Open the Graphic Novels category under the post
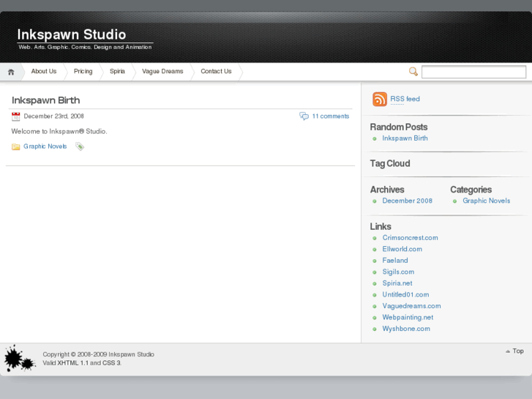Screen dimensions: 532x399 [x=45, y=146]
